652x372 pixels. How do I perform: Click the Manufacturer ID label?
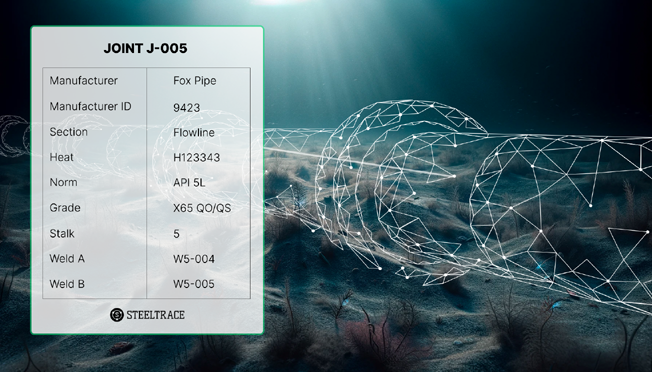[x=90, y=106]
